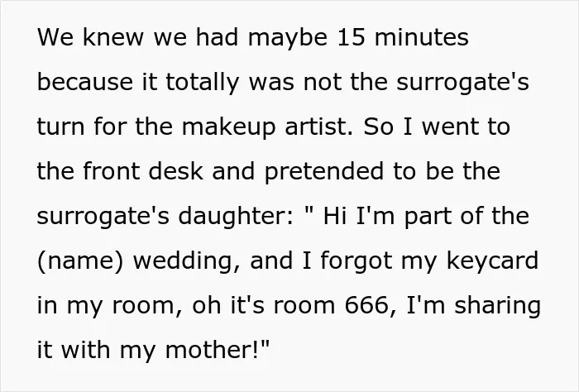Screen dimensions: 579x392
Task: Click the word "daughter:"
Action: tap(237, 217)
